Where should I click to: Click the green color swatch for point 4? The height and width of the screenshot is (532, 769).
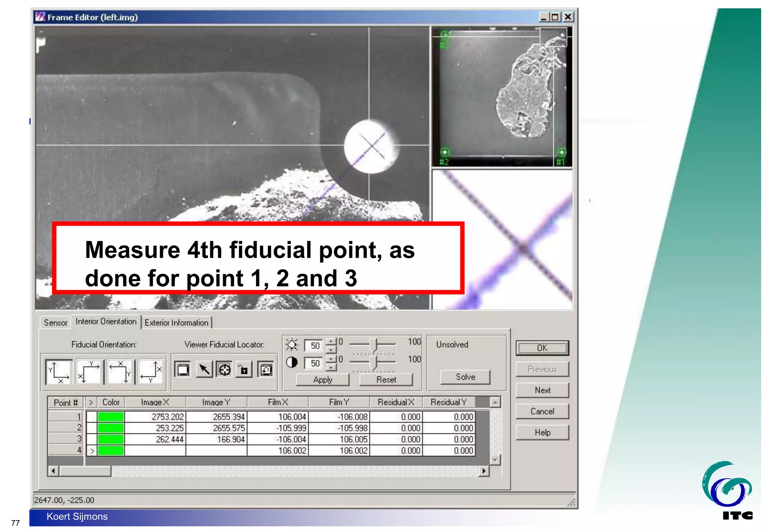pos(111,450)
